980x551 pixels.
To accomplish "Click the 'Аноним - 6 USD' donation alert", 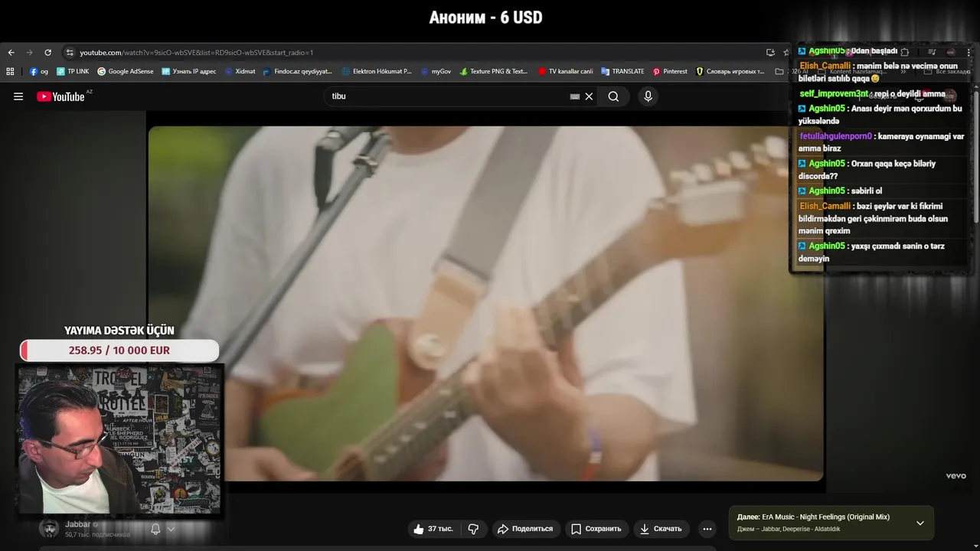I will click(485, 17).
